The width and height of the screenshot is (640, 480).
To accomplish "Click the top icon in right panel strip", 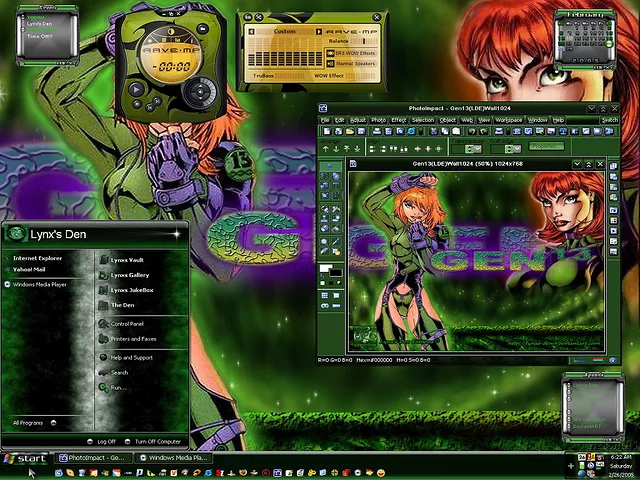I will [x=613, y=166].
